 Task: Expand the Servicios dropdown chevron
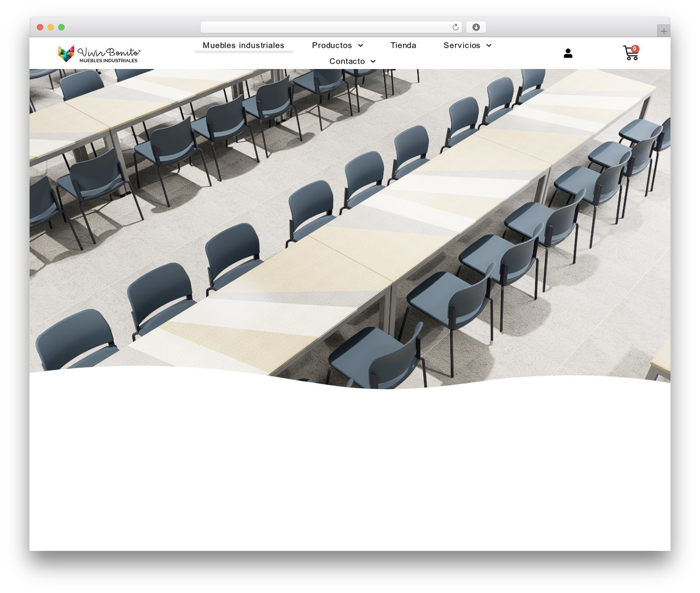click(x=489, y=45)
